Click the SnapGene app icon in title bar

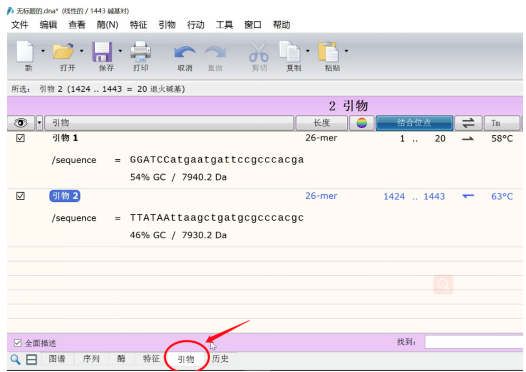[x=10, y=11]
